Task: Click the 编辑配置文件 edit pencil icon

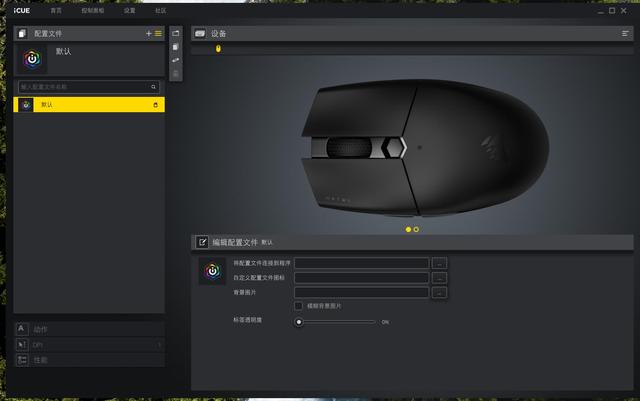Action: [202, 242]
